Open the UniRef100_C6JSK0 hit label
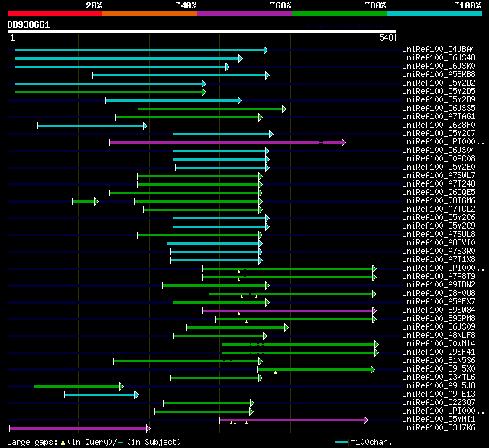Image resolution: width=489 pixels, height=448 pixels. coord(439,67)
